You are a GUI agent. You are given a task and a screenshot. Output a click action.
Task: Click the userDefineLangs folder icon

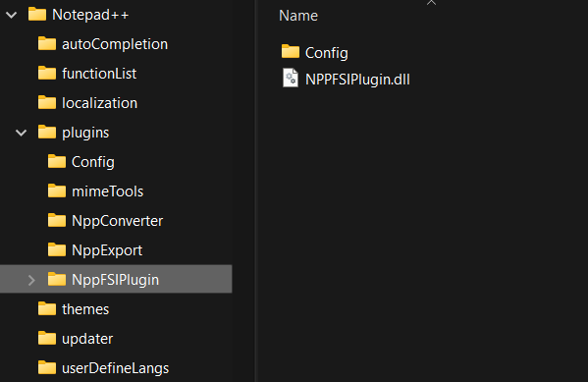click(47, 367)
